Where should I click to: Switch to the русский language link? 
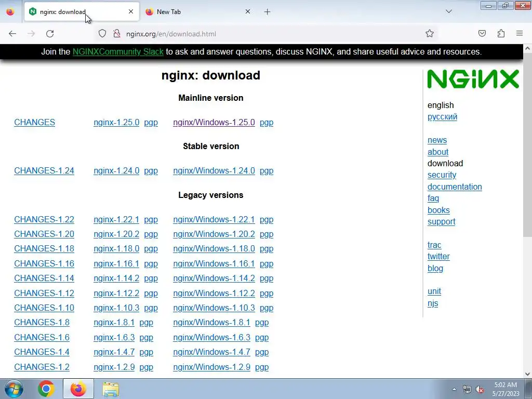pyautogui.click(x=443, y=117)
